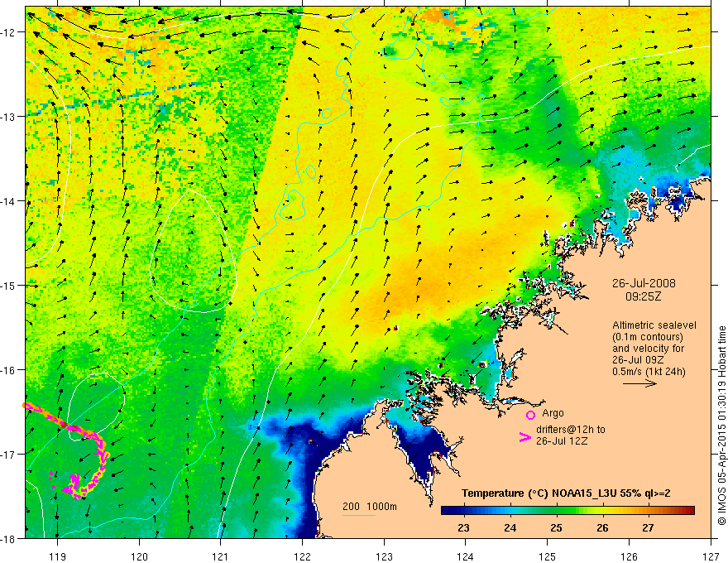
Task: Click the magenta Argo circle legend symbol
Action: tap(530, 415)
